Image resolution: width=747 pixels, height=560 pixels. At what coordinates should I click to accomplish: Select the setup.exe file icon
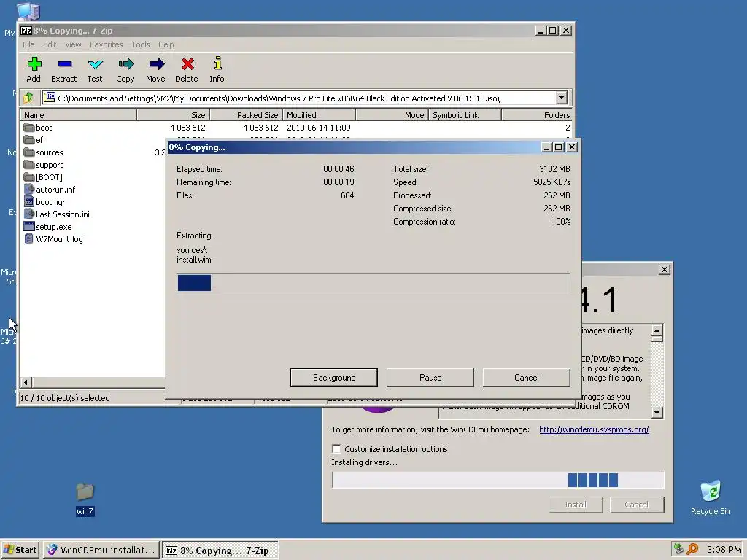pyautogui.click(x=29, y=226)
